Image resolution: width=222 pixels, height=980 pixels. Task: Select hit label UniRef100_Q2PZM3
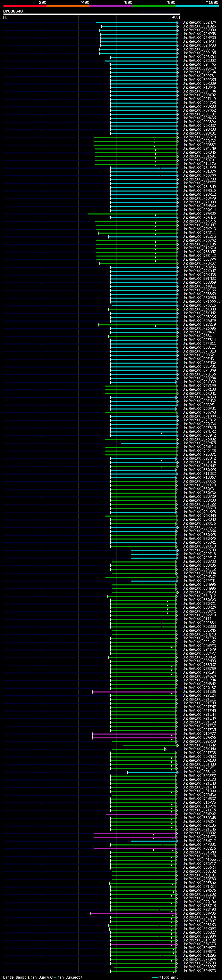pyautogui.click(x=199, y=550)
